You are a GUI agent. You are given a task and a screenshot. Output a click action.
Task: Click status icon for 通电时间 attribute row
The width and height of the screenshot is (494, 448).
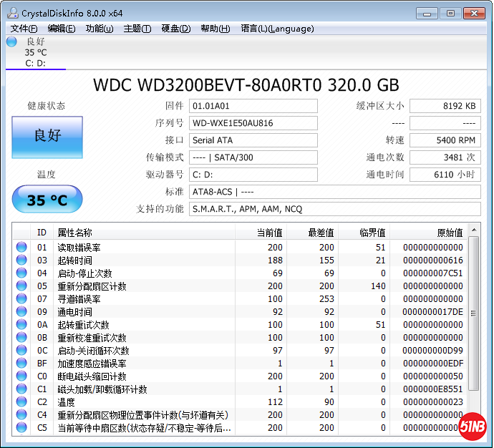pyautogui.click(x=21, y=311)
